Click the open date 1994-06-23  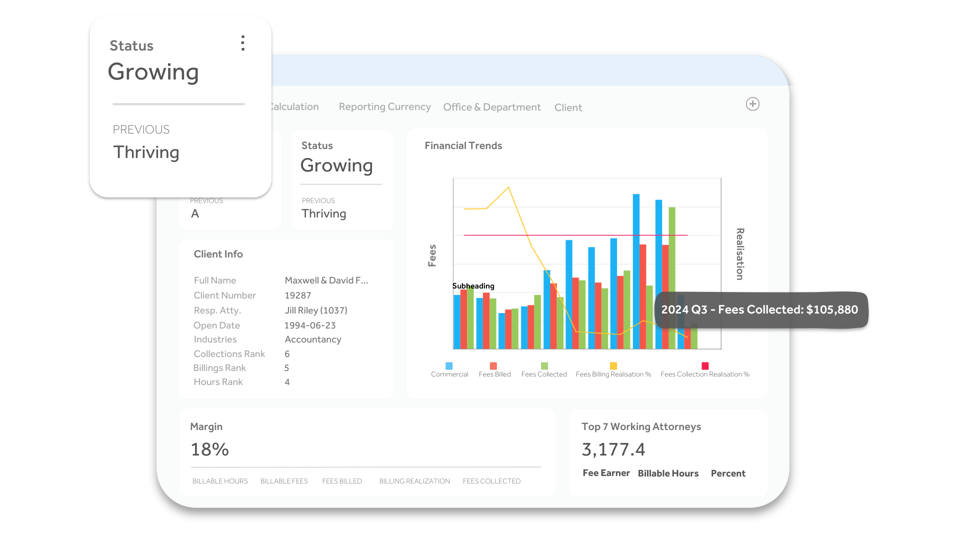pos(310,325)
